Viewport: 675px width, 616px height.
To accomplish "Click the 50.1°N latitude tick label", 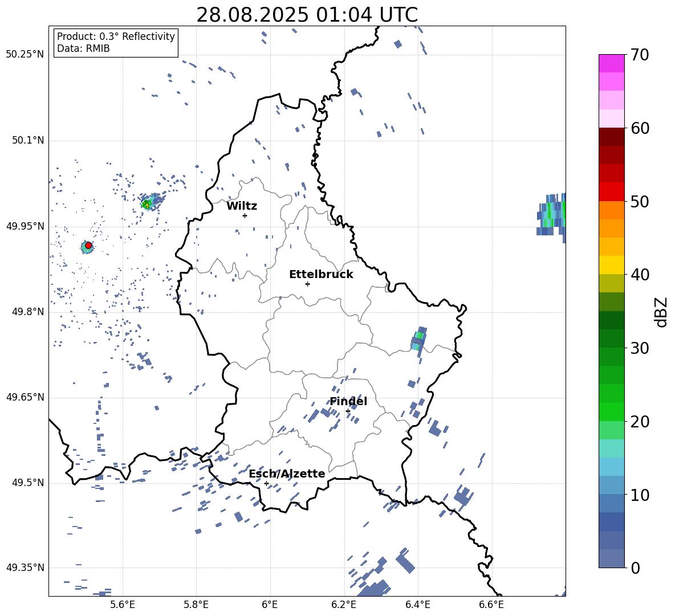I will (28, 140).
